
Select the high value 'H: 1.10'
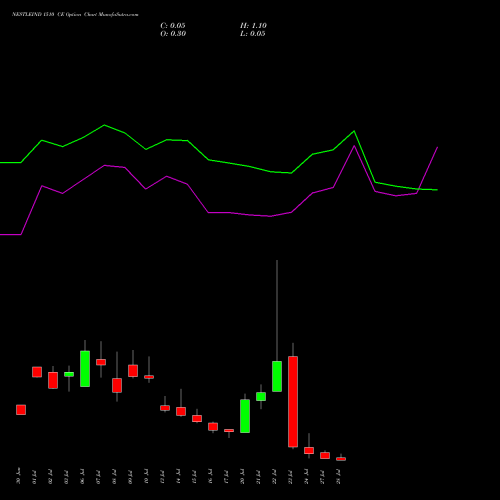click(253, 26)
